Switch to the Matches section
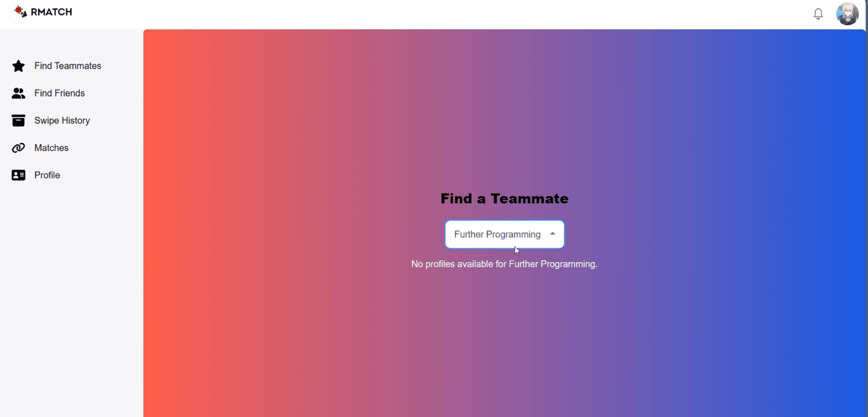The width and height of the screenshot is (868, 417). tap(51, 148)
